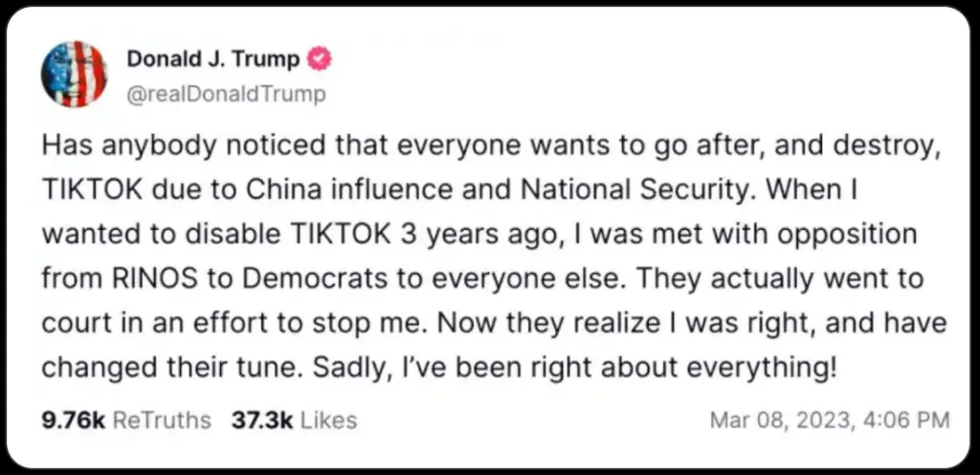
Task: Click the @realDonaldTrump handle
Action: tap(226, 95)
